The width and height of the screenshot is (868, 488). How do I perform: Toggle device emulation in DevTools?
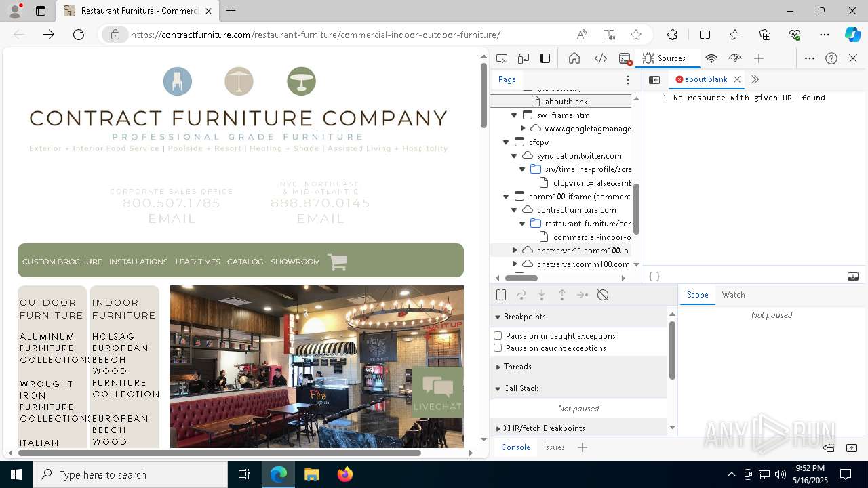(x=524, y=58)
